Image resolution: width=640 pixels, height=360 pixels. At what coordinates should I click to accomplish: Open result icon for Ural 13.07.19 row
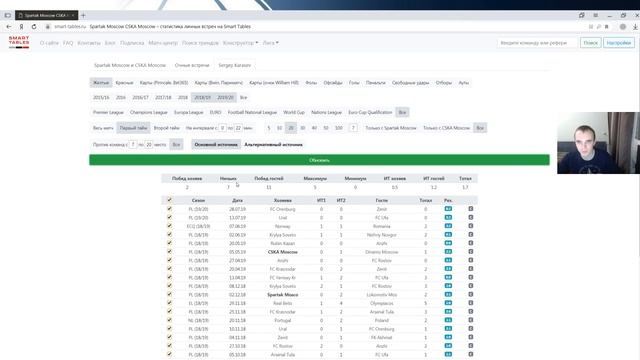coord(448,218)
